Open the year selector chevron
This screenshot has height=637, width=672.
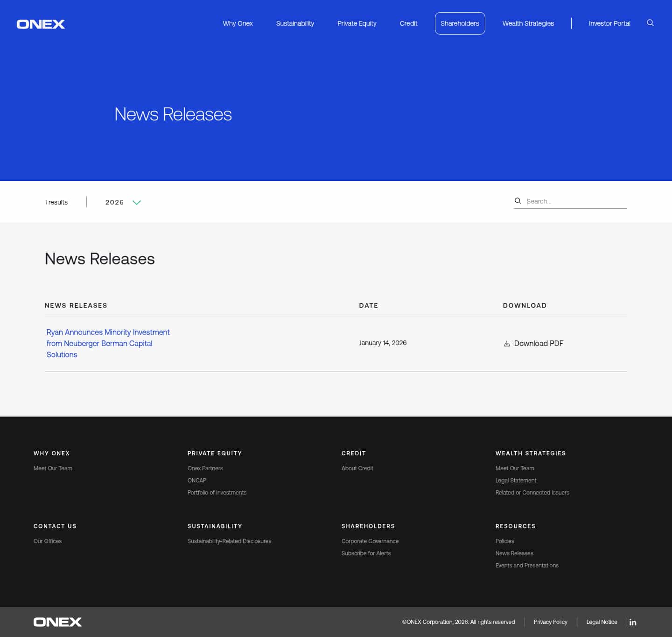(136, 203)
